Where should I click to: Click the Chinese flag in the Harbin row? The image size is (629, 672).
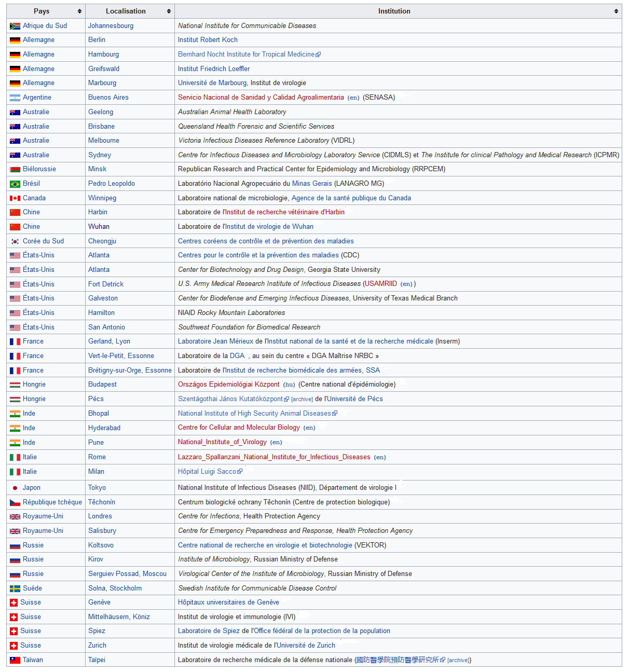click(15, 212)
